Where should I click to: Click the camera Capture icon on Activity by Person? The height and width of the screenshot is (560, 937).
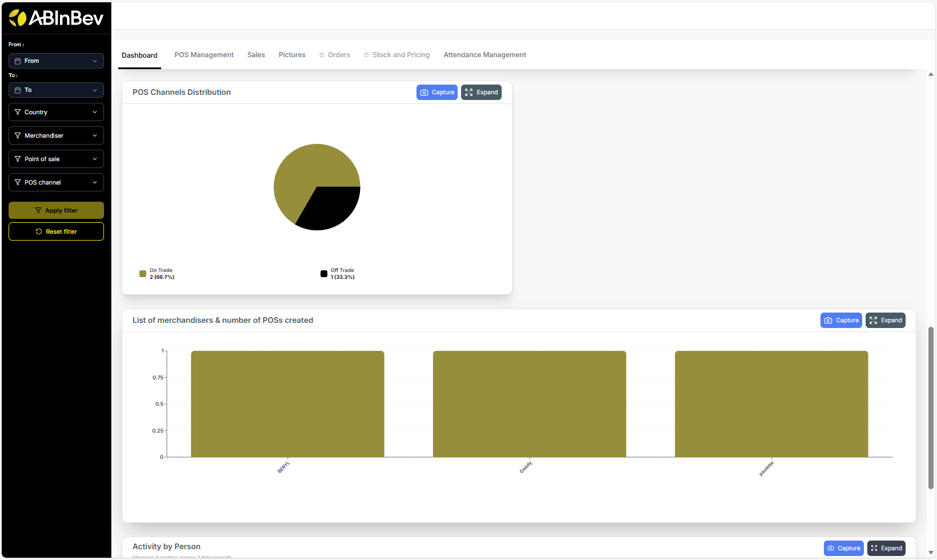[x=831, y=548]
